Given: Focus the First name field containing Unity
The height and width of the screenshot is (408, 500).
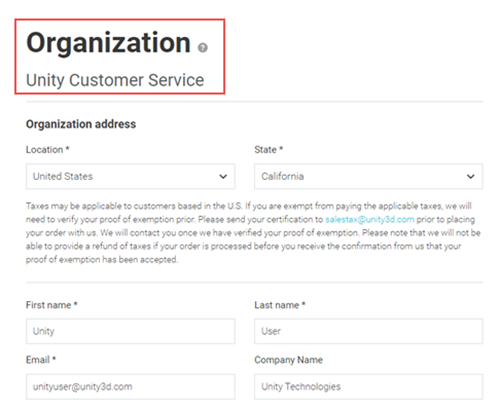Looking at the screenshot, I should (130, 331).
